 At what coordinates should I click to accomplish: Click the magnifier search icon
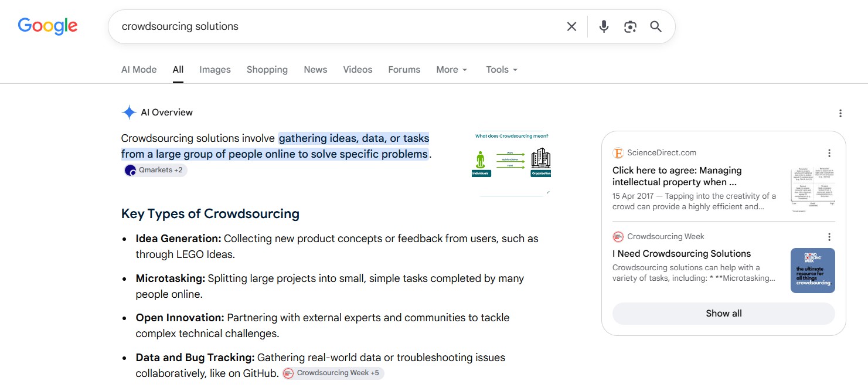click(656, 26)
